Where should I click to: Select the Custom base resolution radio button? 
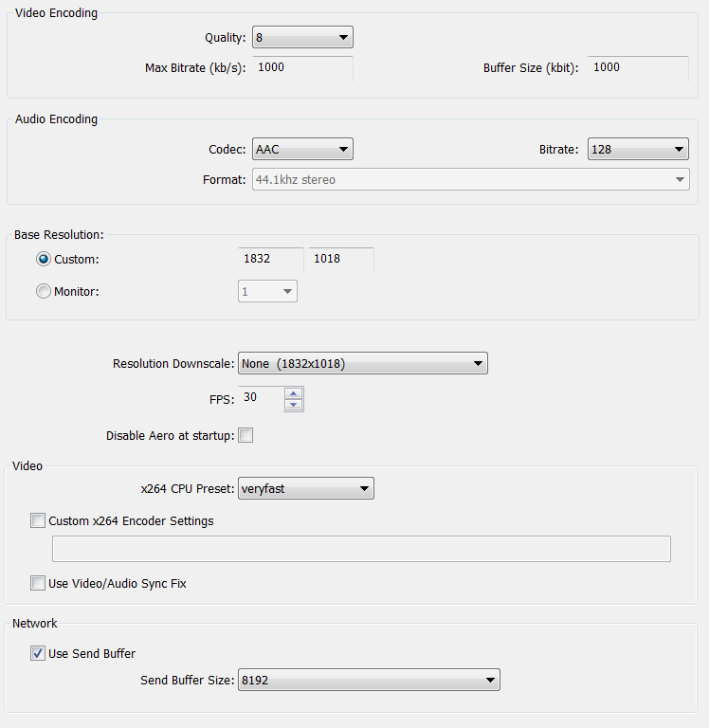pyautogui.click(x=44, y=259)
